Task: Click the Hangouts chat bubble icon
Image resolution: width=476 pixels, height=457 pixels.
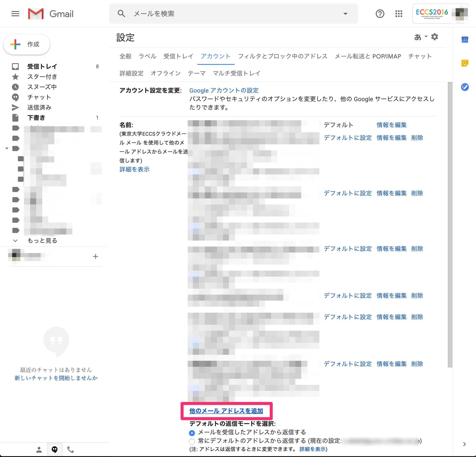Action: tap(55, 450)
